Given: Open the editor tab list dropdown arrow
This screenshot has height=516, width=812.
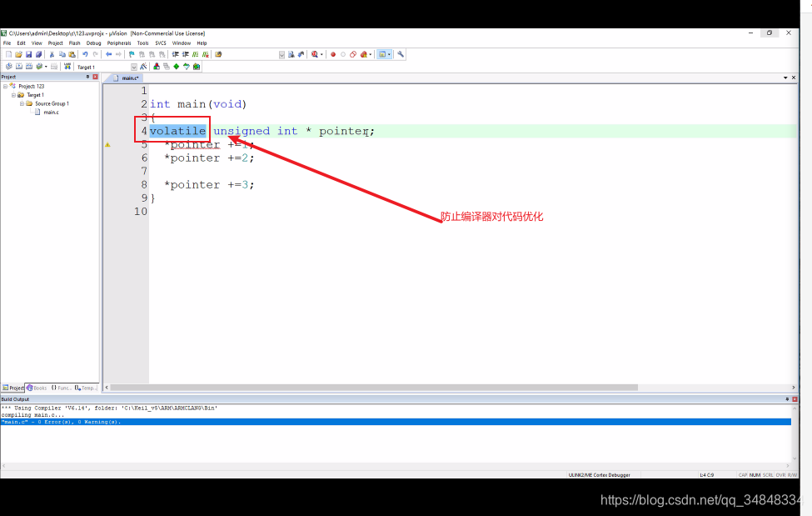Looking at the screenshot, I should (x=785, y=78).
